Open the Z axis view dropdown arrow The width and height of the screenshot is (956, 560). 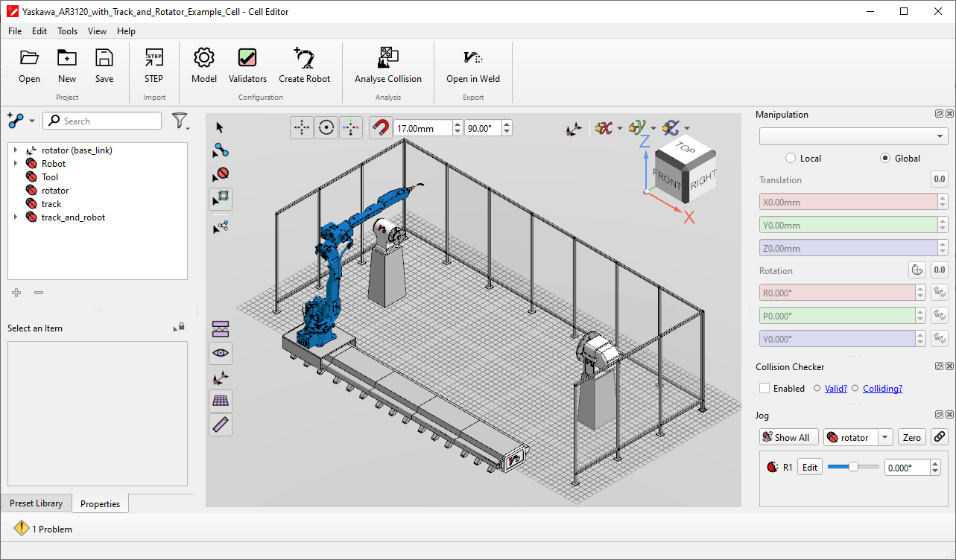point(686,129)
